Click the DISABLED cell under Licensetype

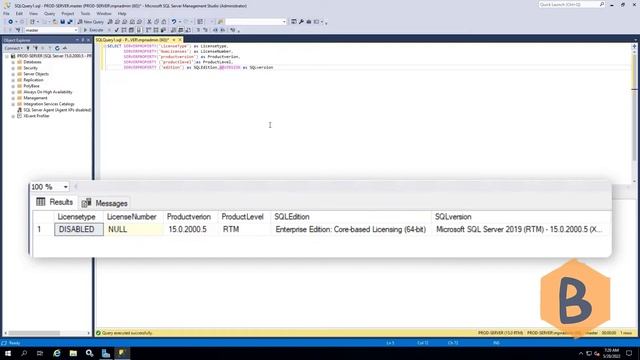pos(79,229)
